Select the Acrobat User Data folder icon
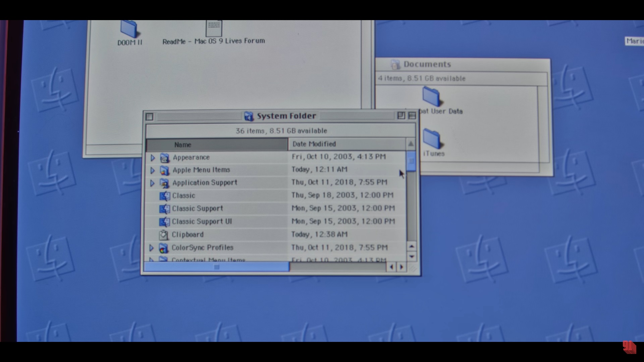The image size is (644, 362). (x=431, y=97)
